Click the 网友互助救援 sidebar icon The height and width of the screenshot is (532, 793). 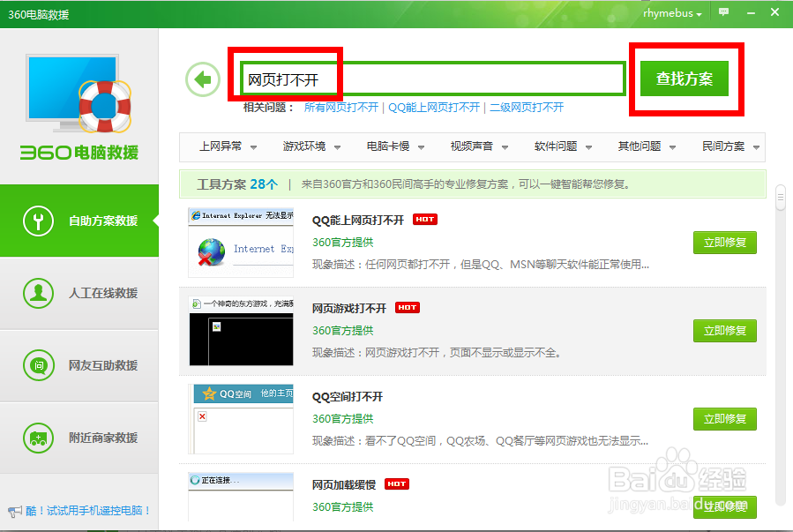pyautogui.click(x=38, y=366)
